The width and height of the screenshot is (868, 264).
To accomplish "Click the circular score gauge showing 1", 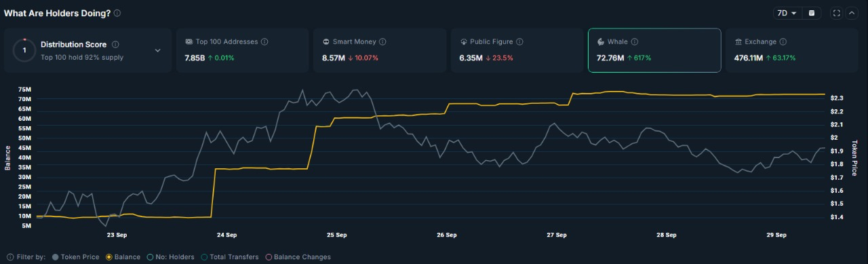I will (24, 50).
